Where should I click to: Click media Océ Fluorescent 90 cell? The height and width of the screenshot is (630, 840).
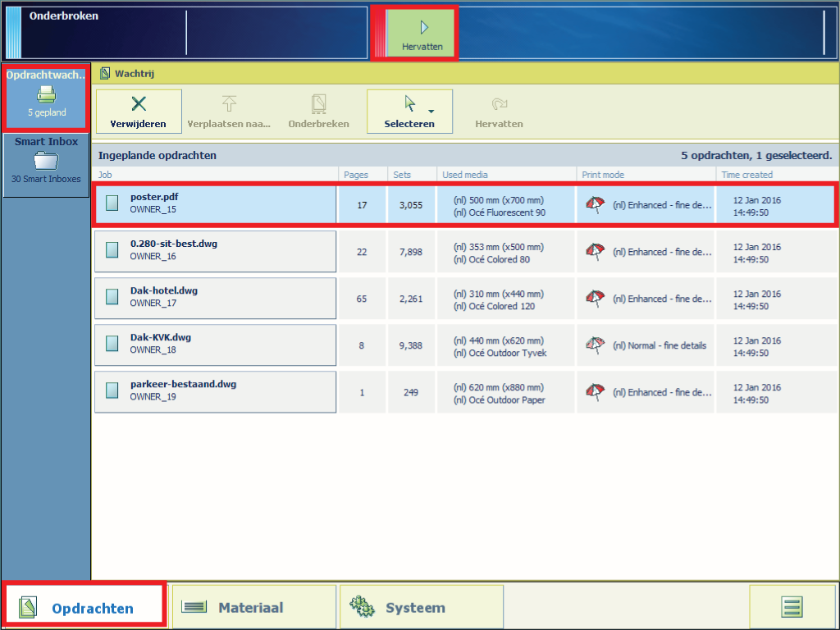pyautogui.click(x=506, y=205)
